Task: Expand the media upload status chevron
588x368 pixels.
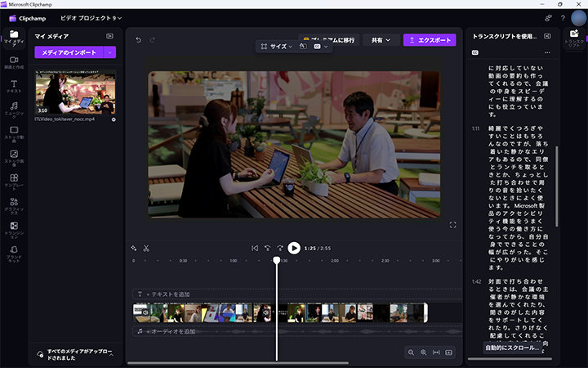Action: (111, 354)
